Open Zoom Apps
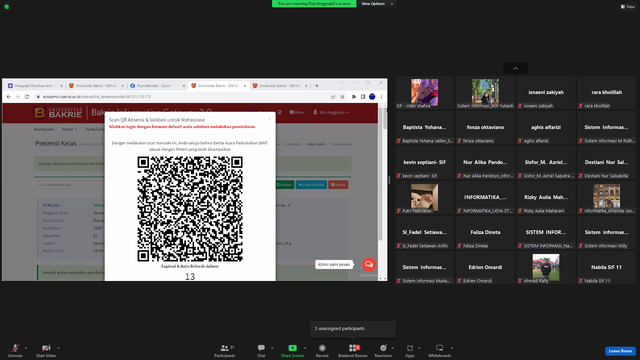 pyautogui.click(x=410, y=350)
